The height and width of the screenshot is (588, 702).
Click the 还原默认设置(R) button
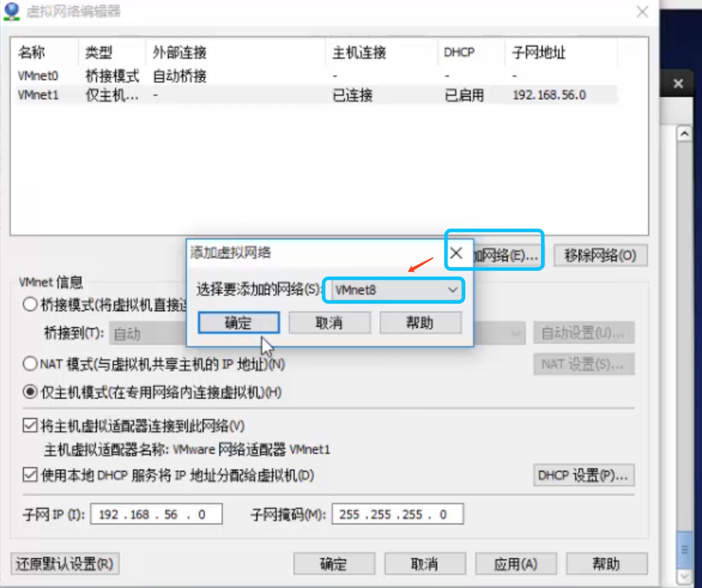(x=65, y=564)
